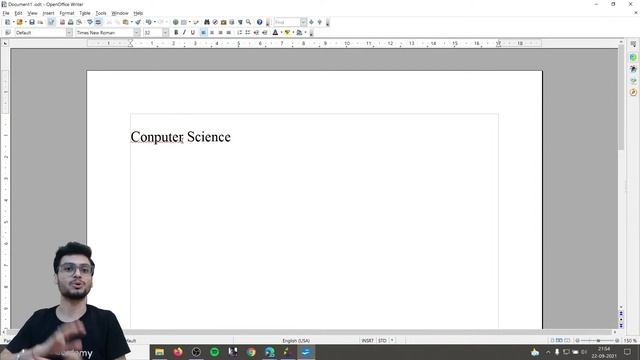Viewport: 640px width, 360px height.
Task: Toggle Edit File mode icon
Action: point(51,22)
